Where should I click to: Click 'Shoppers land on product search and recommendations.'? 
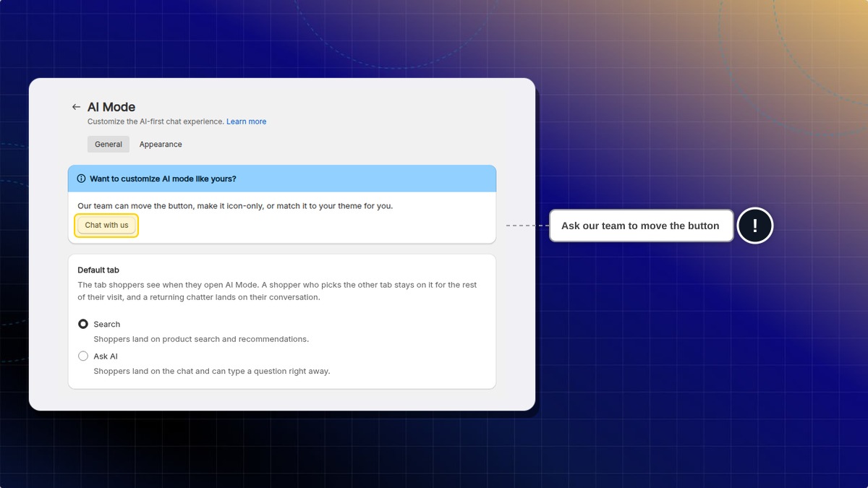tap(201, 339)
